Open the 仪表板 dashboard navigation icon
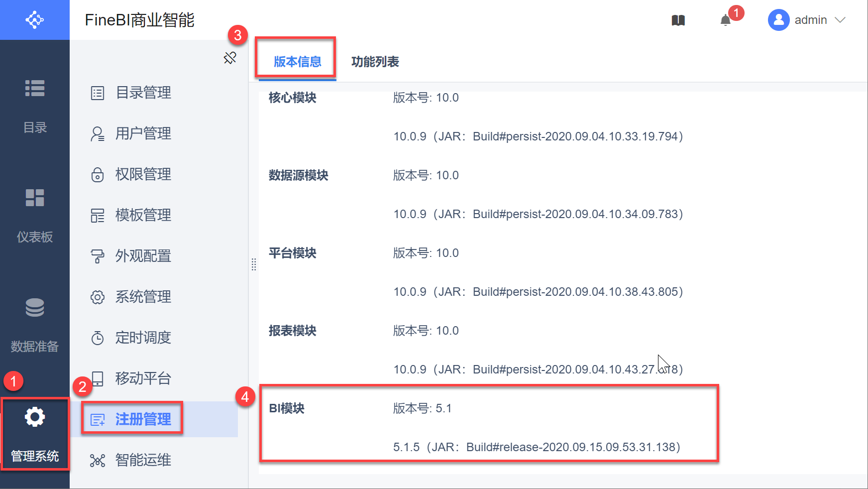 [35, 198]
